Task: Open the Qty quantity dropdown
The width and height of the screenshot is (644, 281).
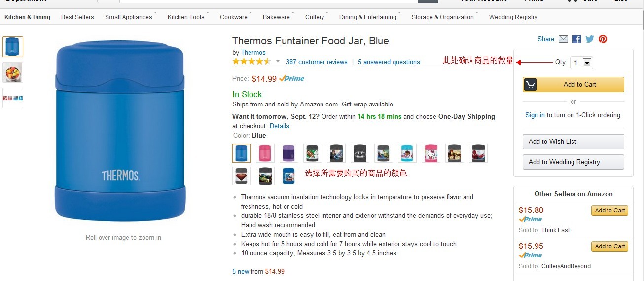Action: coord(587,63)
